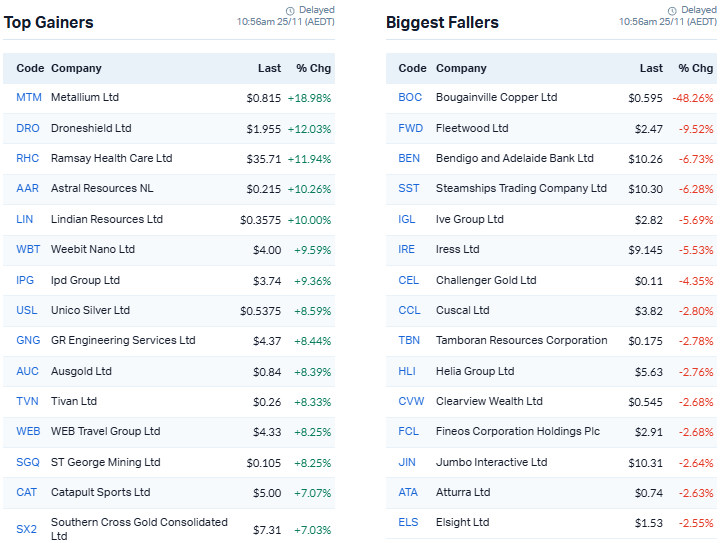This screenshot has width=725, height=543.
Task: Select the Droneshield Ltd company name
Action: (x=91, y=128)
